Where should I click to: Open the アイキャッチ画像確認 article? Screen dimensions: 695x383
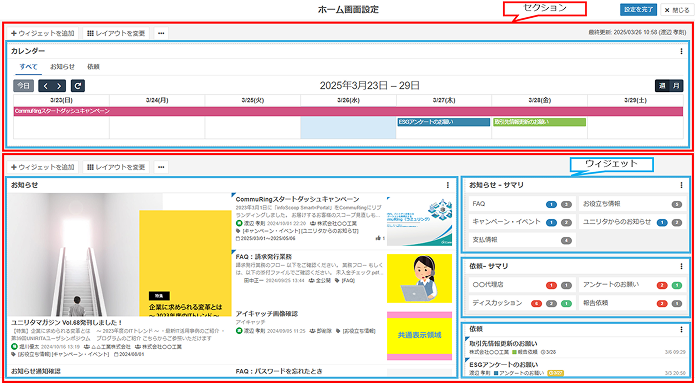(266, 313)
